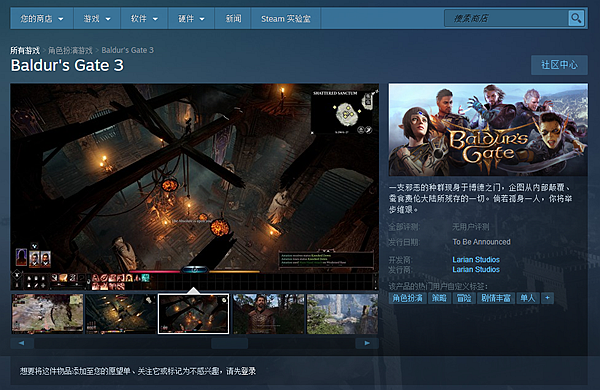Viewport: 600px width, 390px height.
Task: Select the 剧情丰富 tag
Action: pyautogui.click(x=496, y=298)
